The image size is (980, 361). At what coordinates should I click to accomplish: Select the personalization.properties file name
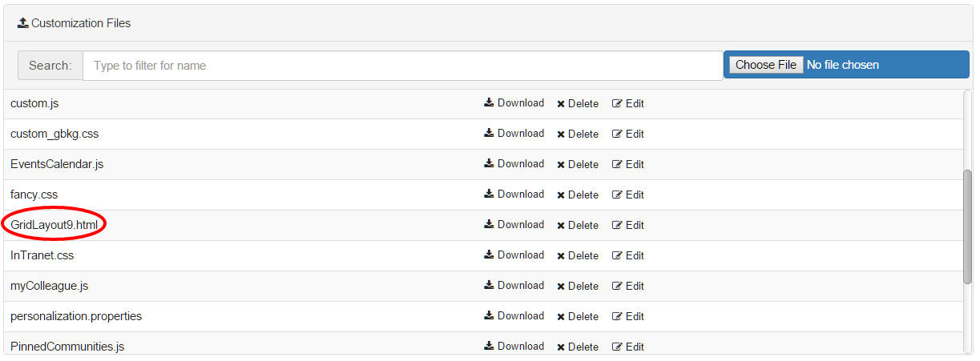76,316
